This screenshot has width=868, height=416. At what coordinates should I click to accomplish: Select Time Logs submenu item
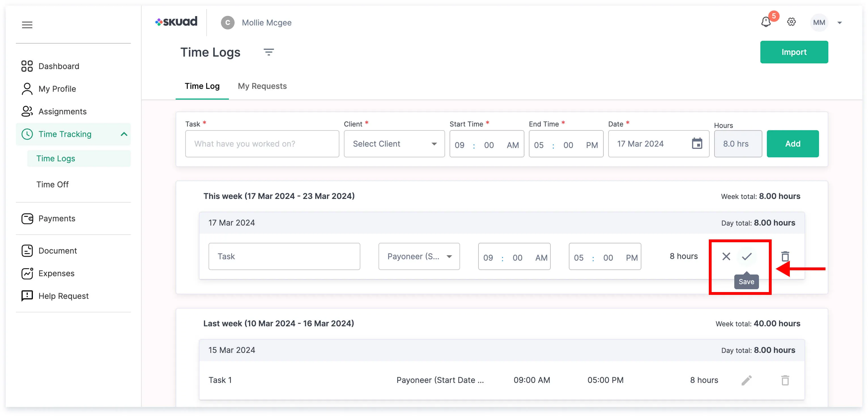coord(79,158)
